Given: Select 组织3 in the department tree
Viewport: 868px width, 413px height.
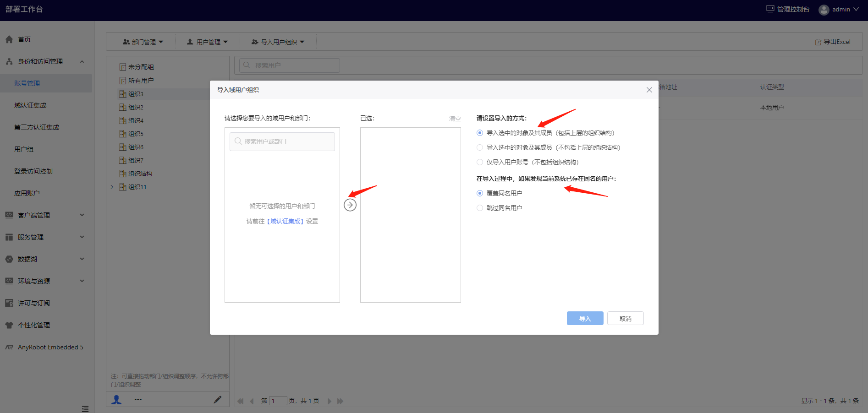Looking at the screenshot, I should tap(136, 94).
